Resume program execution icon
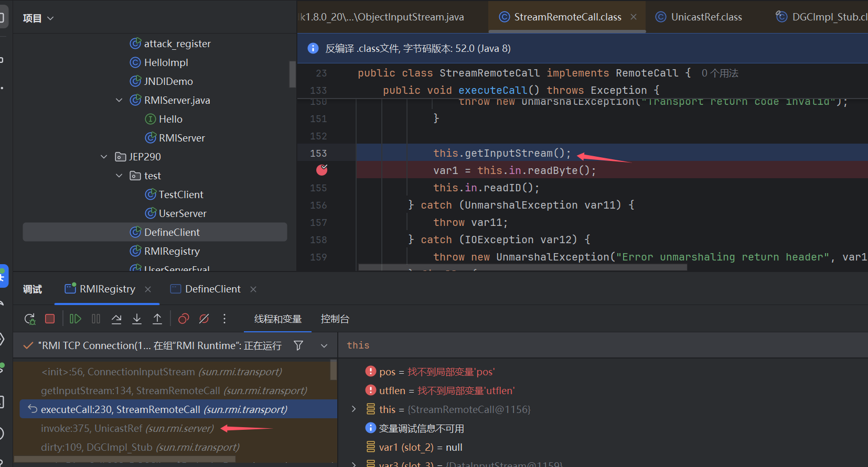This screenshot has height=467, width=868. (x=75, y=319)
